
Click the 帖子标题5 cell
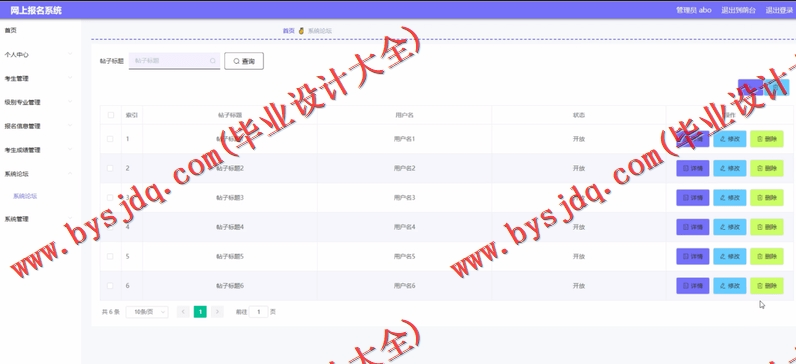point(230,256)
